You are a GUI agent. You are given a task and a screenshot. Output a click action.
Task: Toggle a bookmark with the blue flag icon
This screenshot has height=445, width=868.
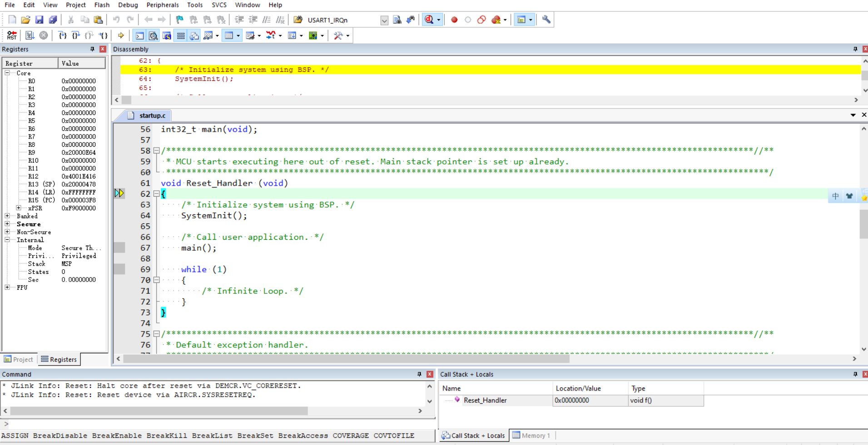click(180, 20)
